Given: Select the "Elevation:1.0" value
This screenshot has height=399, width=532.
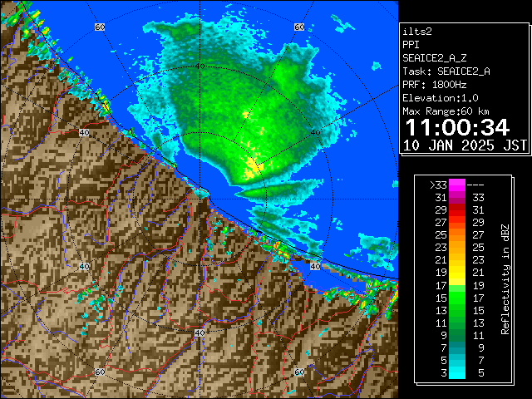Looking at the screenshot, I should coord(441,98).
